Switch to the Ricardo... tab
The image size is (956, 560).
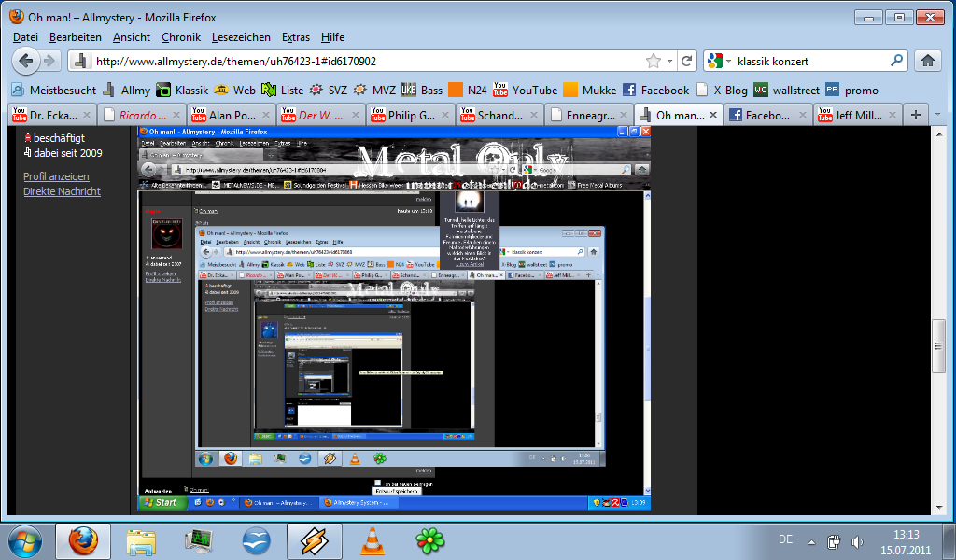(143, 115)
